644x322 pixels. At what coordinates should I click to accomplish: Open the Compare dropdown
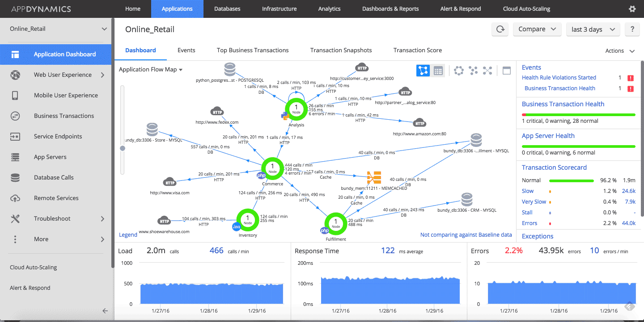(x=537, y=29)
